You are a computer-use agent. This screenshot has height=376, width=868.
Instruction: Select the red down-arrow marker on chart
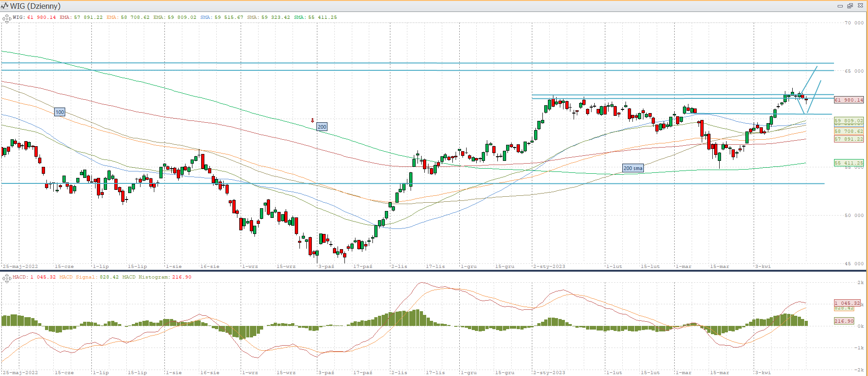tap(312, 120)
